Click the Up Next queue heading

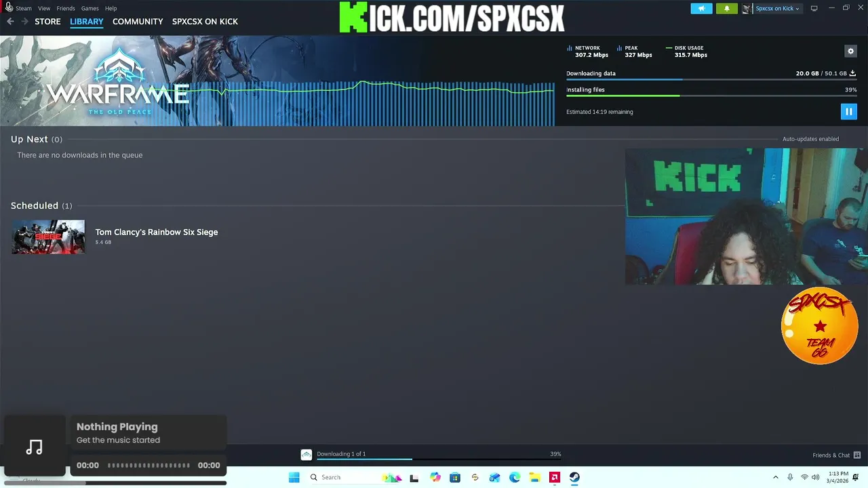(x=36, y=139)
